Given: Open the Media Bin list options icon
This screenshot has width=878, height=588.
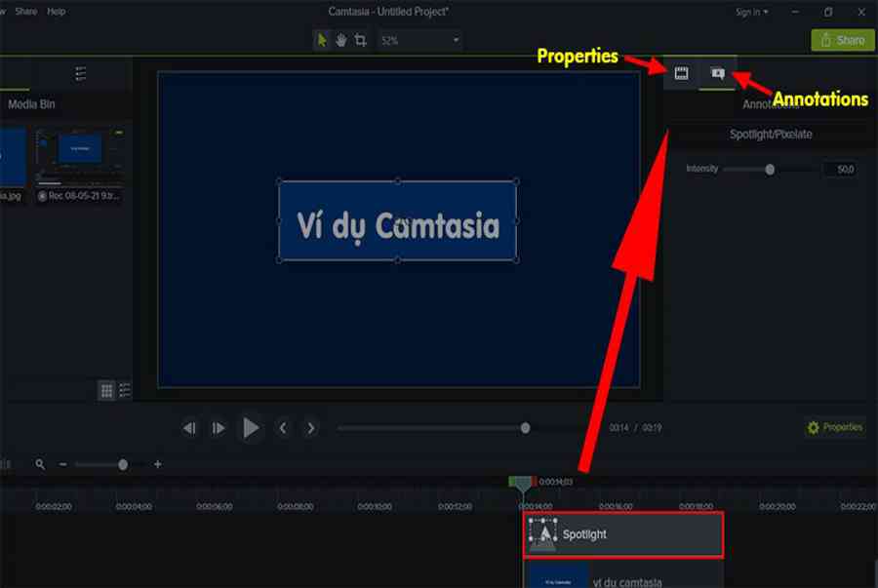Looking at the screenshot, I should (x=81, y=73).
